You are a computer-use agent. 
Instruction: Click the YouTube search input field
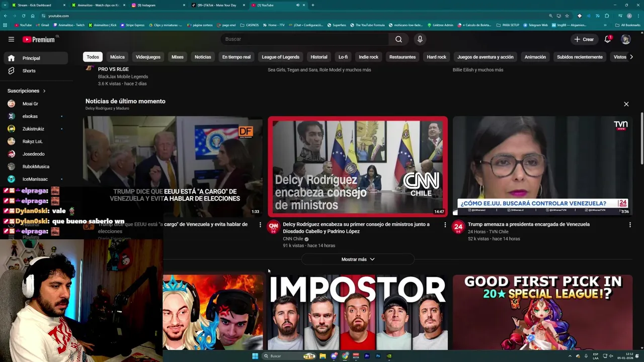click(x=304, y=39)
